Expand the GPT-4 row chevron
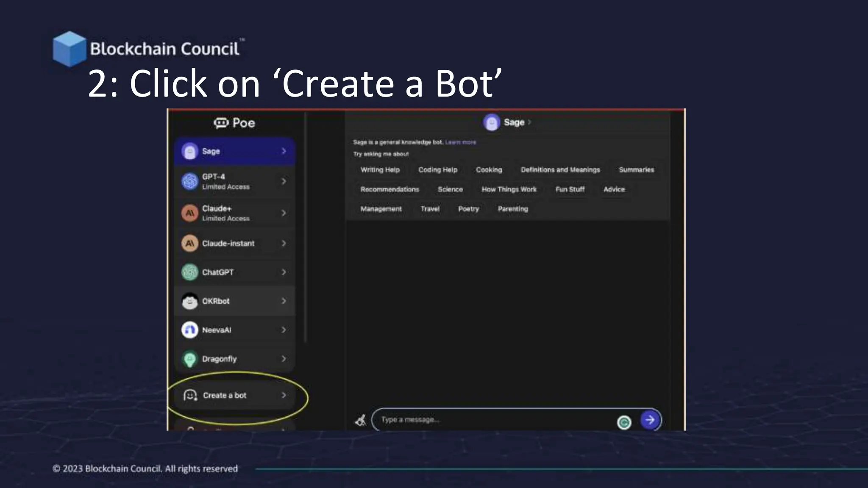This screenshot has width=868, height=488. (x=284, y=181)
